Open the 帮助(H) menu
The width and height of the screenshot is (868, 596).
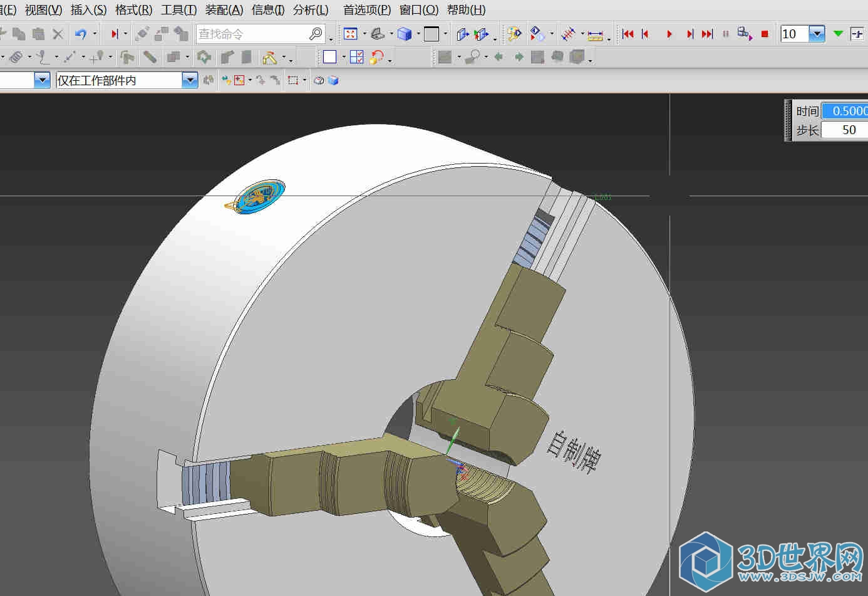[466, 10]
